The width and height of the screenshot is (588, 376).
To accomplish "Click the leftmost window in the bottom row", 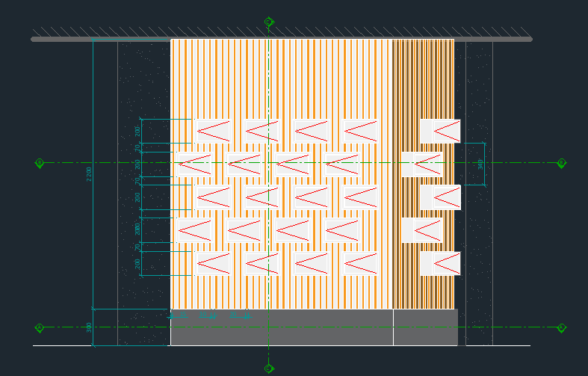I will coord(212,263).
